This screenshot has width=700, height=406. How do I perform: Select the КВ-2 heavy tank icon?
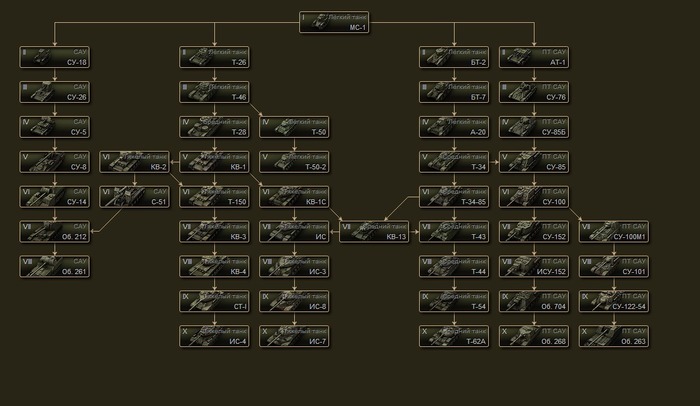[x=134, y=161]
